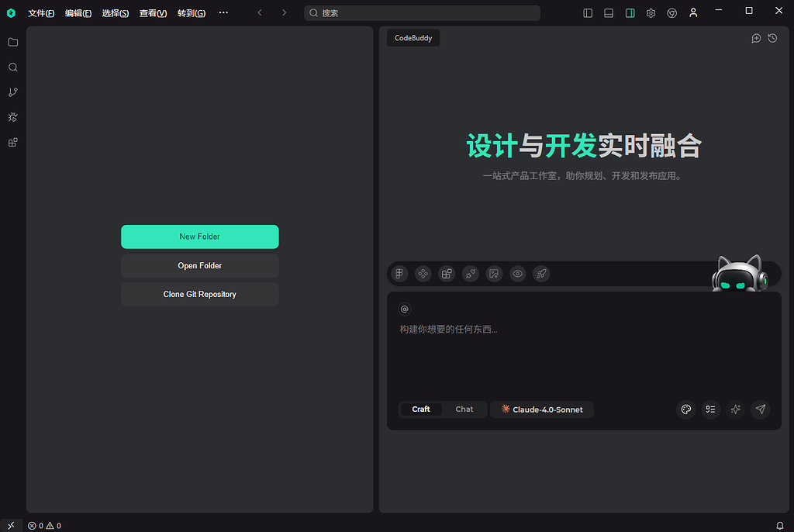Open the chat history clock icon
This screenshot has width=794, height=532.
click(773, 38)
